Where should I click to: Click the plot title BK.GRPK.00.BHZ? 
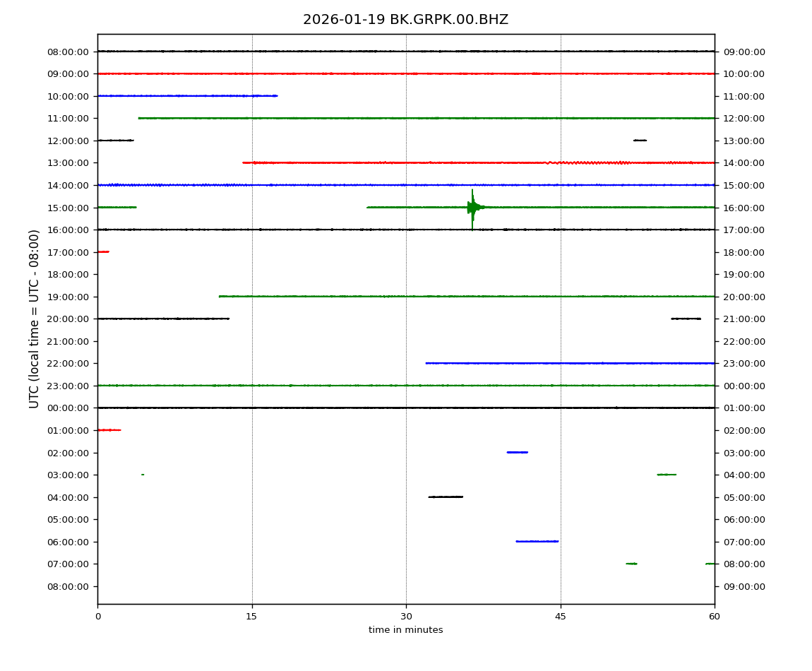(405, 20)
